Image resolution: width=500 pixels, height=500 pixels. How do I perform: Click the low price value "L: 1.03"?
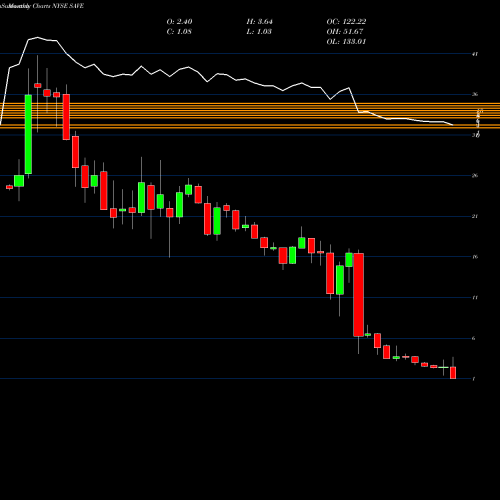tap(259, 32)
